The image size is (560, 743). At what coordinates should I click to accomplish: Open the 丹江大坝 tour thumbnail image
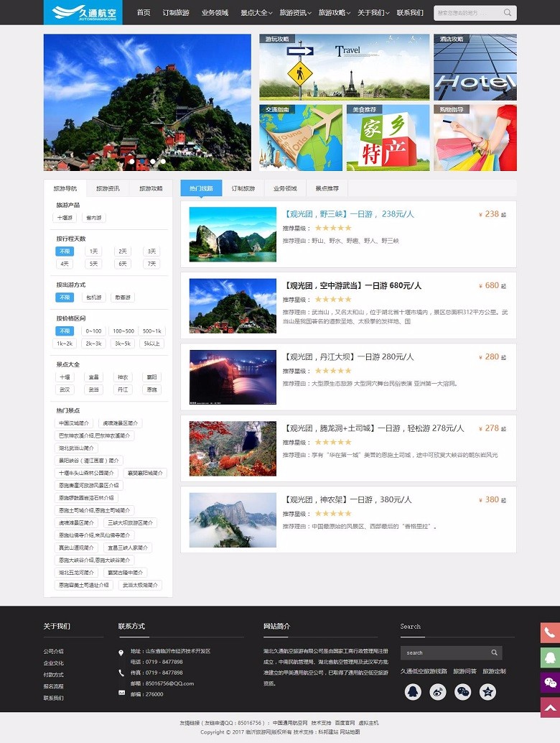pos(233,377)
